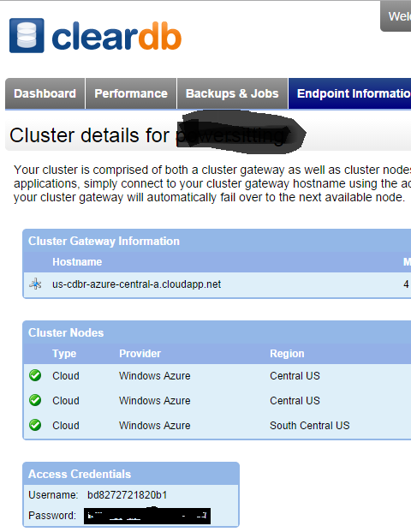The width and height of the screenshot is (411, 532).
Task: Switch to the Performance tab
Action: click(x=131, y=93)
